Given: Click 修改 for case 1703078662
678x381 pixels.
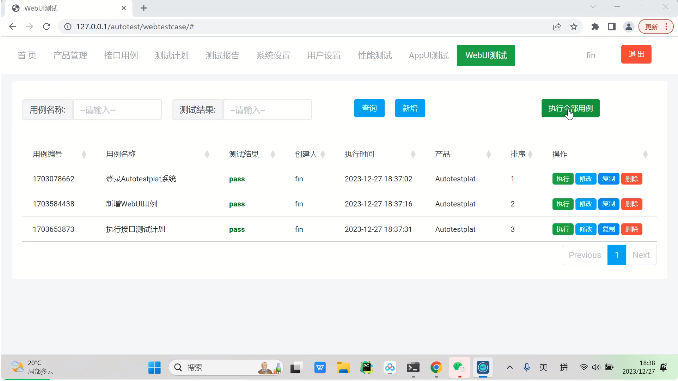Looking at the screenshot, I should (585, 179).
